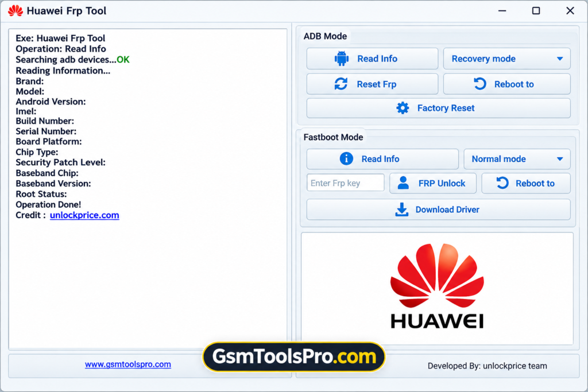Click the gear icon on Factory Reset
The image size is (588, 392).
tap(403, 108)
